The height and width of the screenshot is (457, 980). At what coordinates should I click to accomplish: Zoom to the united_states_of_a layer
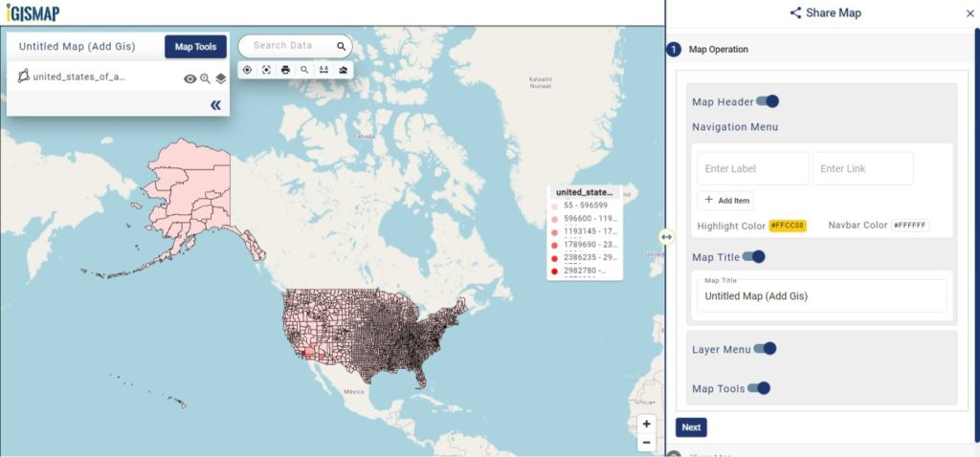click(205, 78)
